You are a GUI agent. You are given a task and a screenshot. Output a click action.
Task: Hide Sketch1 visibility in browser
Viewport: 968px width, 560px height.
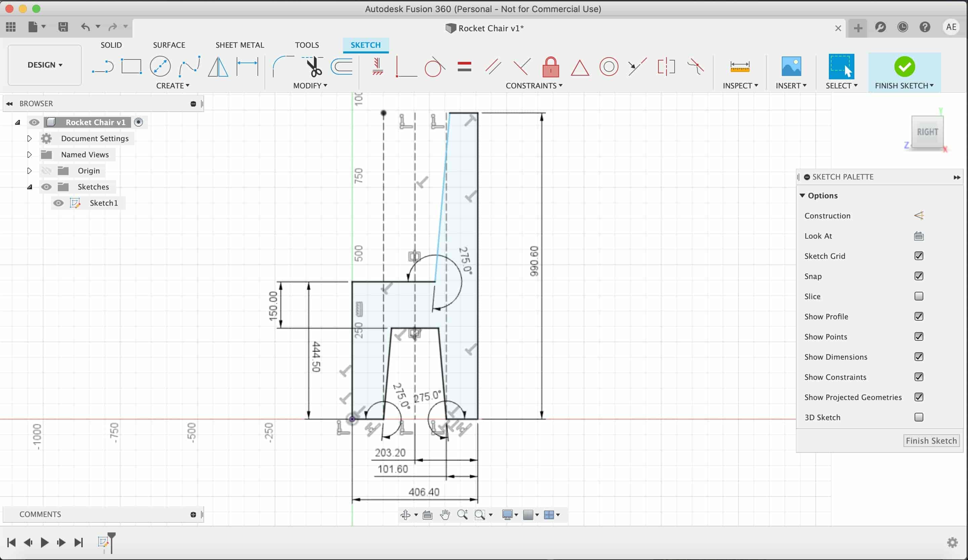point(59,203)
